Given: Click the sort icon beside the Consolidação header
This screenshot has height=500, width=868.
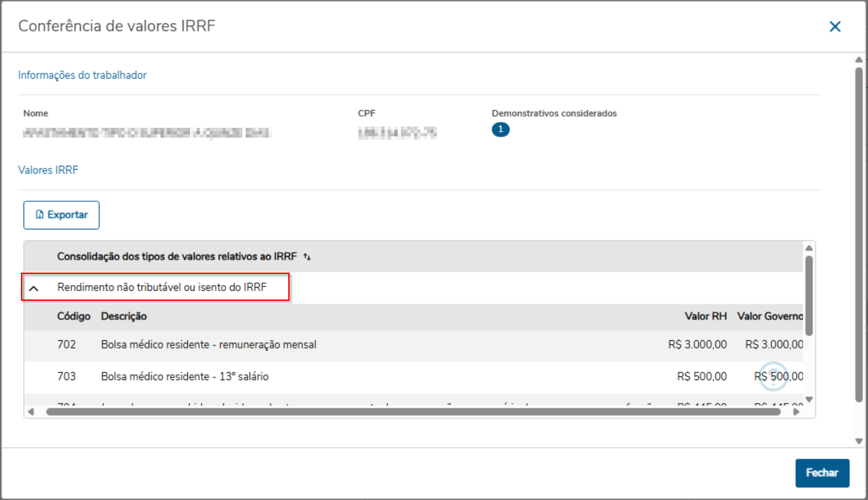Looking at the screenshot, I should click(307, 257).
